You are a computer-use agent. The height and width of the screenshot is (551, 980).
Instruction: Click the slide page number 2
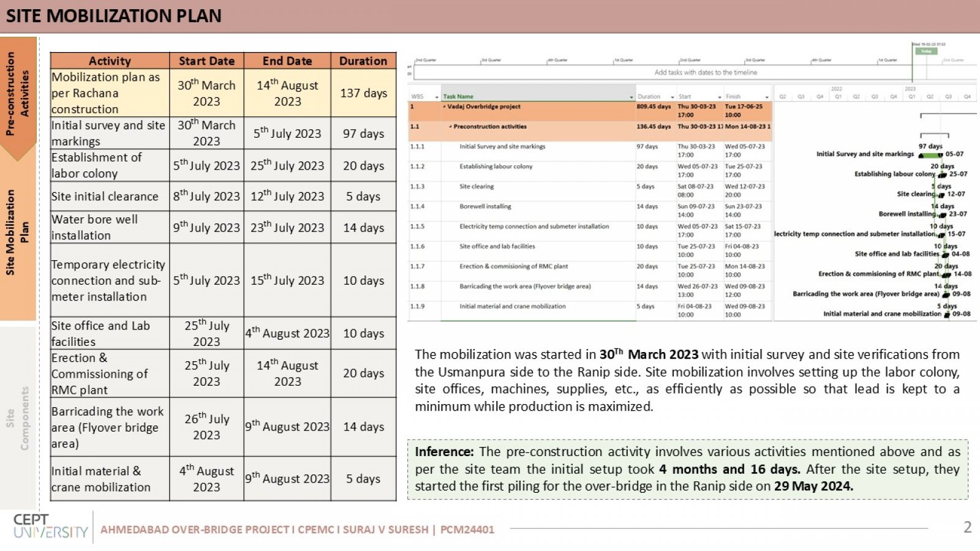coord(967,527)
